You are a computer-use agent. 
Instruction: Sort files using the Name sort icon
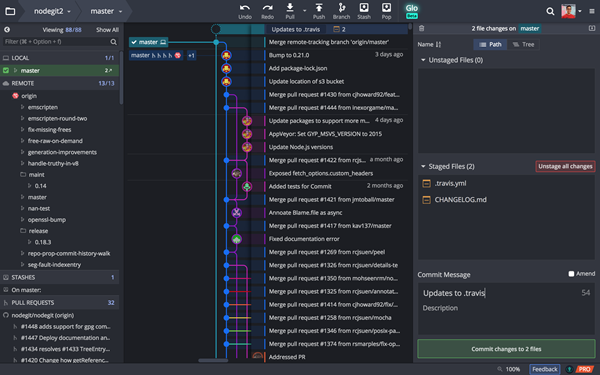pyautogui.click(x=439, y=44)
